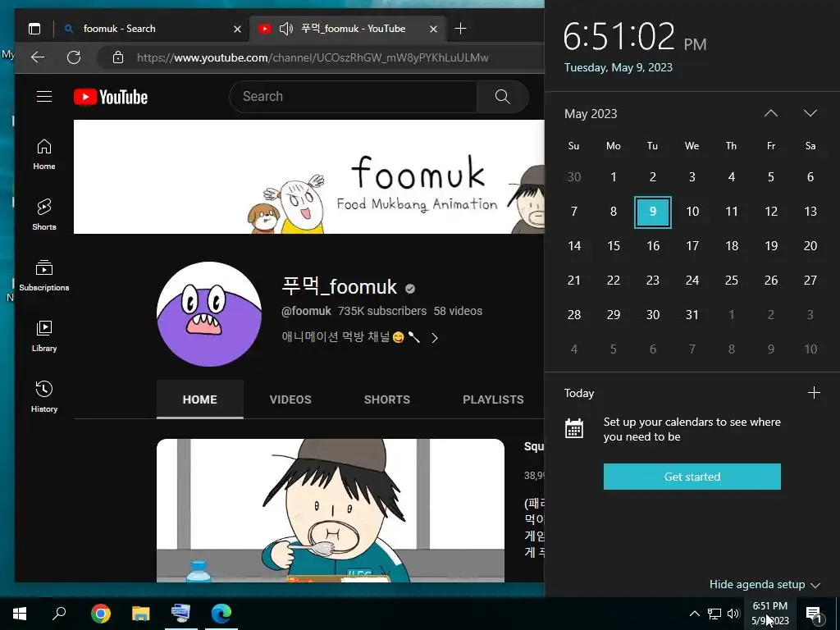Open Library in YouTube sidebar
840x630 pixels.
click(44, 336)
